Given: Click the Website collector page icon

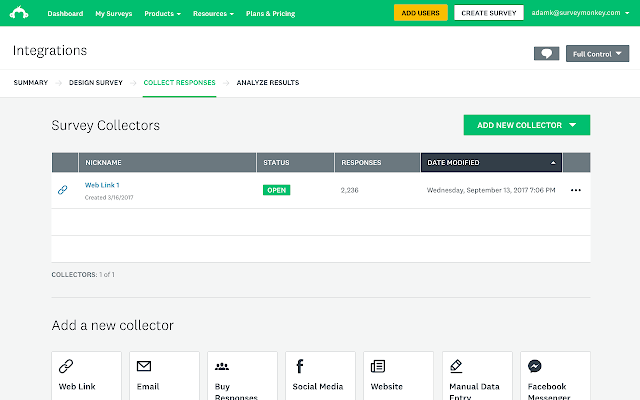Looking at the screenshot, I should [378, 366].
